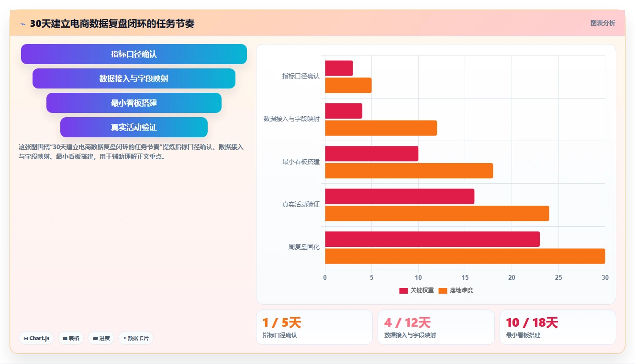Open the 1 / 5天 data card
Viewport: 635px width, 364px height.
(314, 327)
